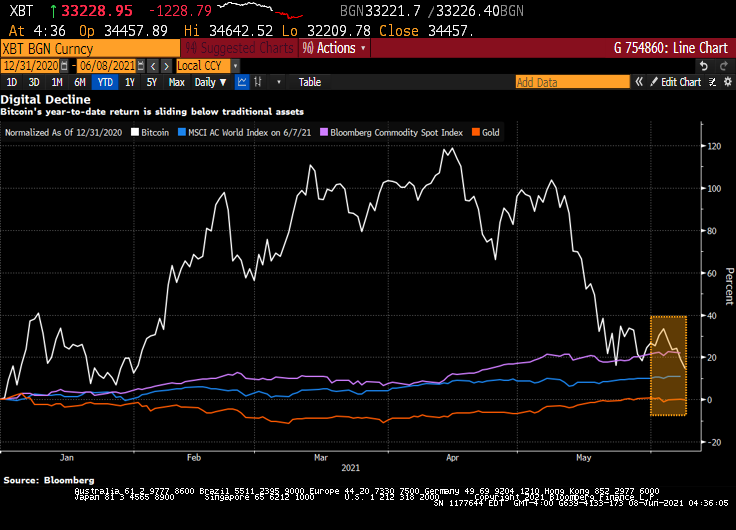Click the orange Gold legend swatch
Image resolution: width=736 pixels, height=530 pixels.
(x=476, y=132)
